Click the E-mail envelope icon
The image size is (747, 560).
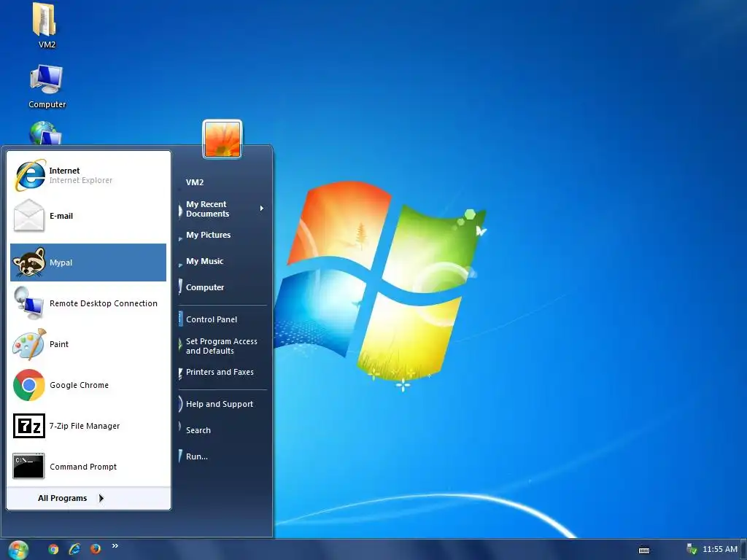point(29,216)
